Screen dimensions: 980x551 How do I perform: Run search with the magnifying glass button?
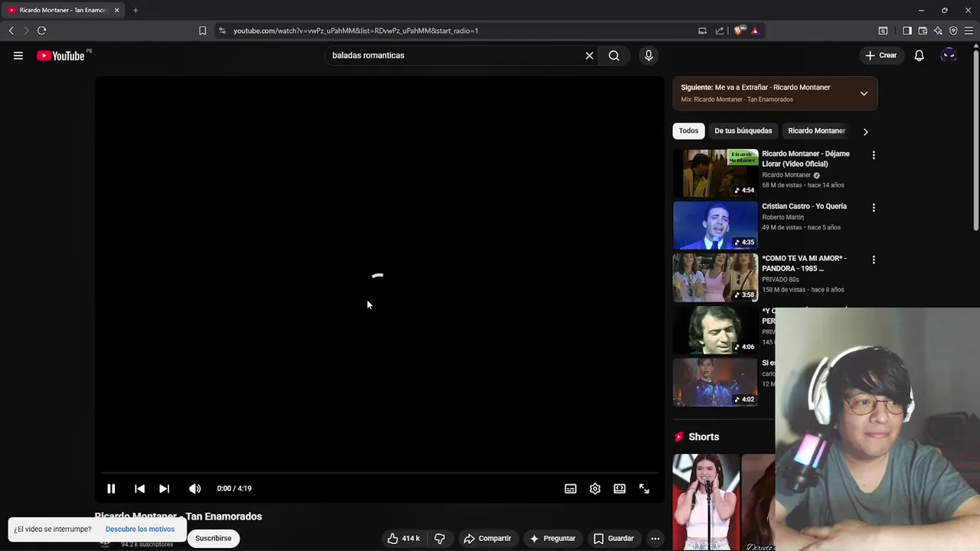coord(614,55)
